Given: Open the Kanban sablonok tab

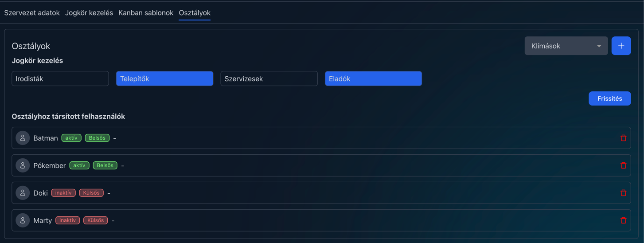Looking at the screenshot, I should pyautogui.click(x=145, y=13).
